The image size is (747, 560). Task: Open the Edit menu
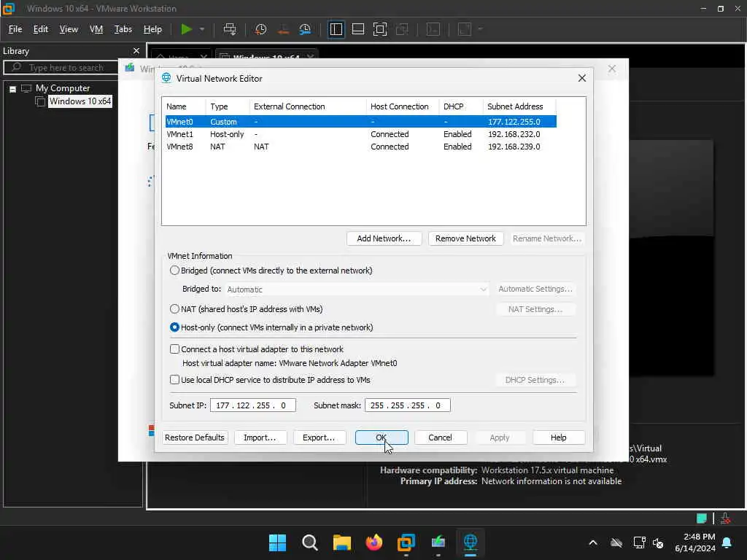(x=41, y=29)
